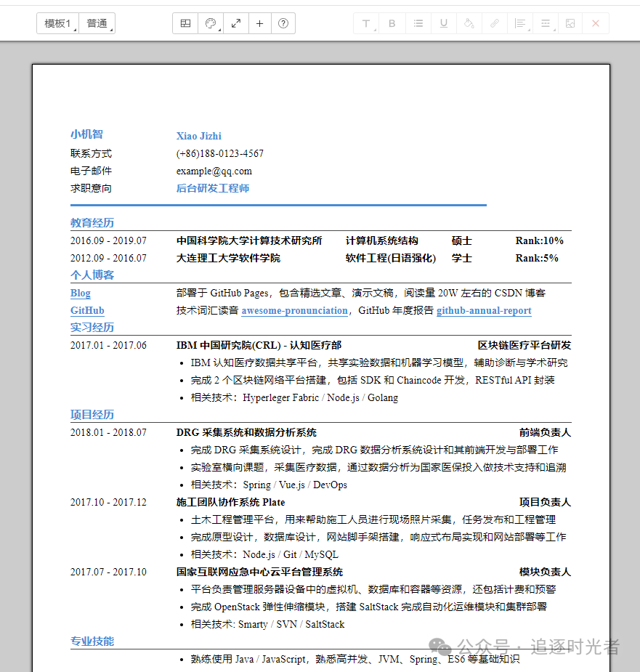Expand the text alignment dropdown
640x672 pixels.
519,23
